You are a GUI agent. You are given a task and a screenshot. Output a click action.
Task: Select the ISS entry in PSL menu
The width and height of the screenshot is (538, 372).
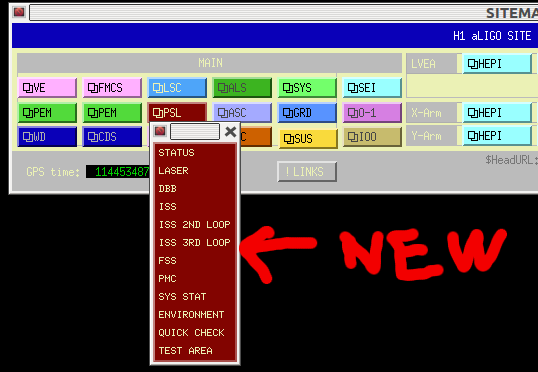pyautogui.click(x=195, y=207)
